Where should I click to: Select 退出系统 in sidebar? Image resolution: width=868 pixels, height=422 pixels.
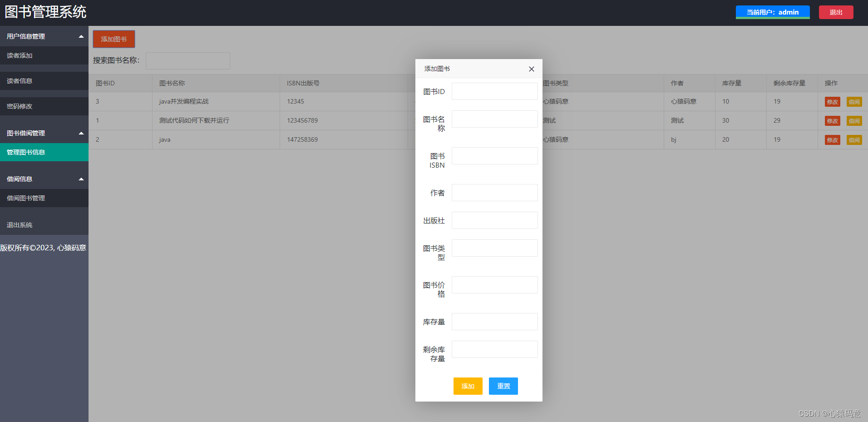point(44,225)
